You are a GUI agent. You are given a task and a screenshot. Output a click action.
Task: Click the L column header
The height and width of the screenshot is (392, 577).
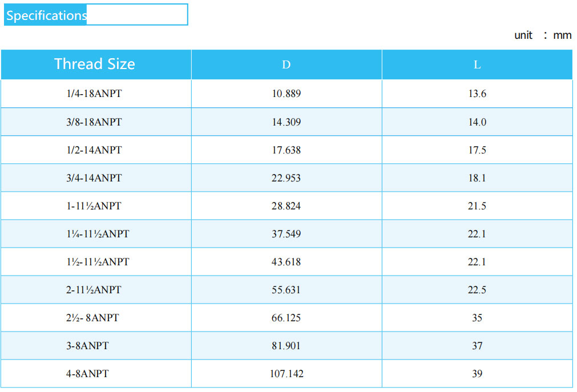pyautogui.click(x=477, y=64)
